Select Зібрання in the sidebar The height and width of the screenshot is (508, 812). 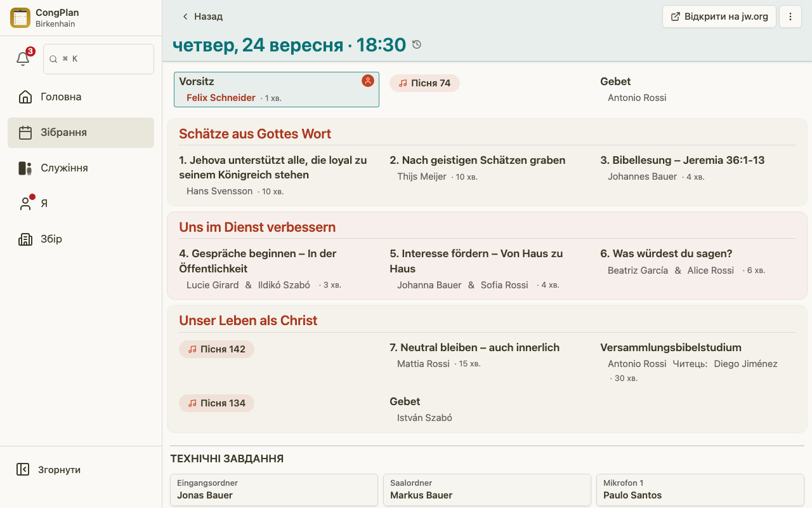tap(81, 133)
